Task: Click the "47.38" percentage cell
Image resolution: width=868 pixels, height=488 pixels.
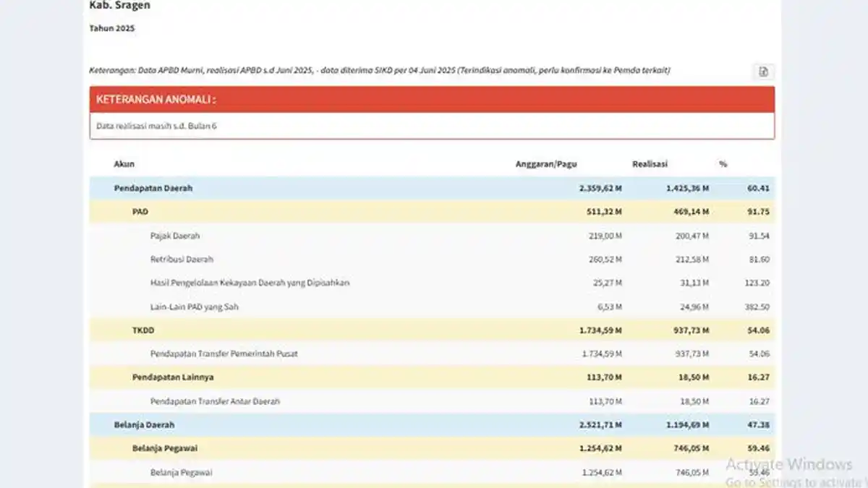Action: [x=758, y=424]
